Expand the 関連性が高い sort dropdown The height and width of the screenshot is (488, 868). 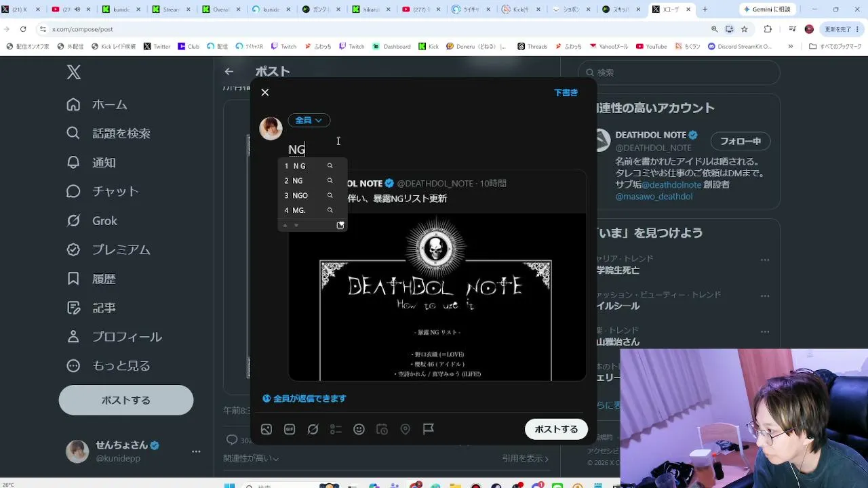coord(252,459)
